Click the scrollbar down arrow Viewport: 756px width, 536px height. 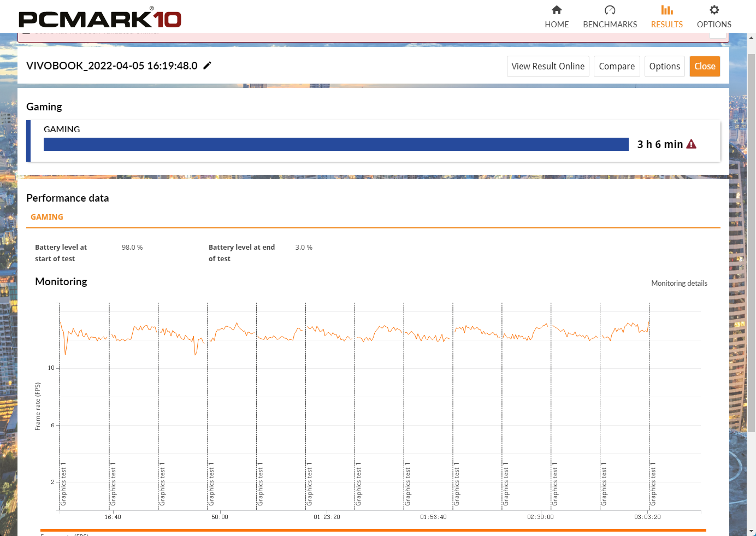click(751, 531)
